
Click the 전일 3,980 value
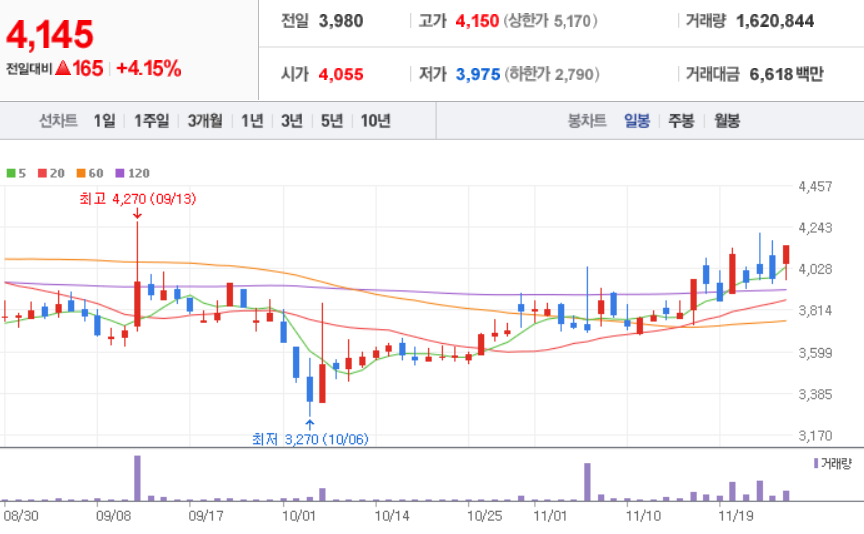(341, 21)
